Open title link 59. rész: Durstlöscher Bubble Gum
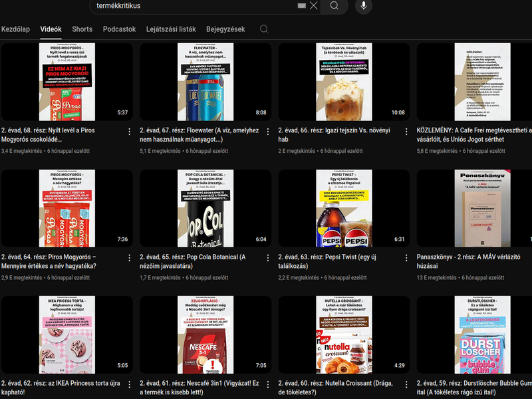532x399 pixels. 474,388
